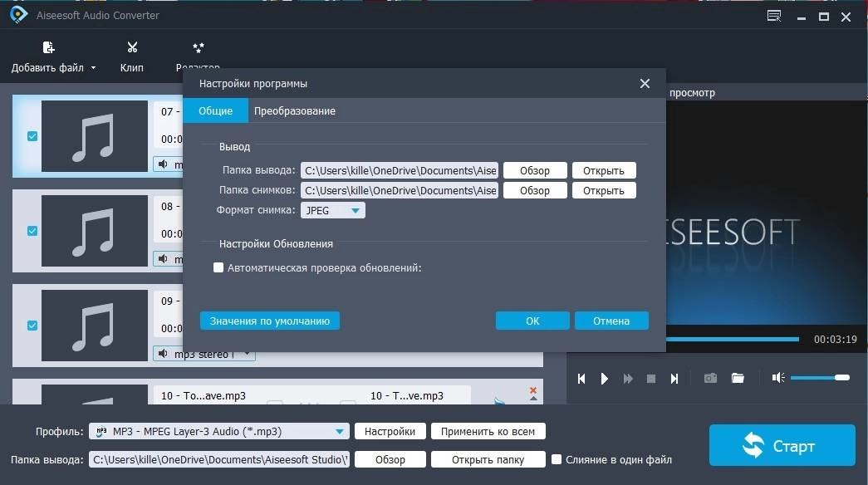The height and width of the screenshot is (485, 868).
Task: Restore defaults with Значения по умолчанию
Action: point(270,321)
